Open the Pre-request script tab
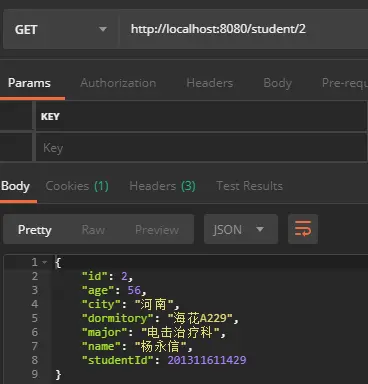This screenshot has width=368, height=384. [x=345, y=83]
